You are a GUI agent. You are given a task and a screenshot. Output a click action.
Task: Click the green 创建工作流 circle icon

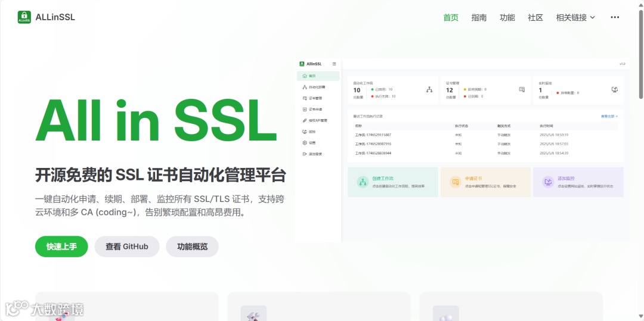coord(363,182)
